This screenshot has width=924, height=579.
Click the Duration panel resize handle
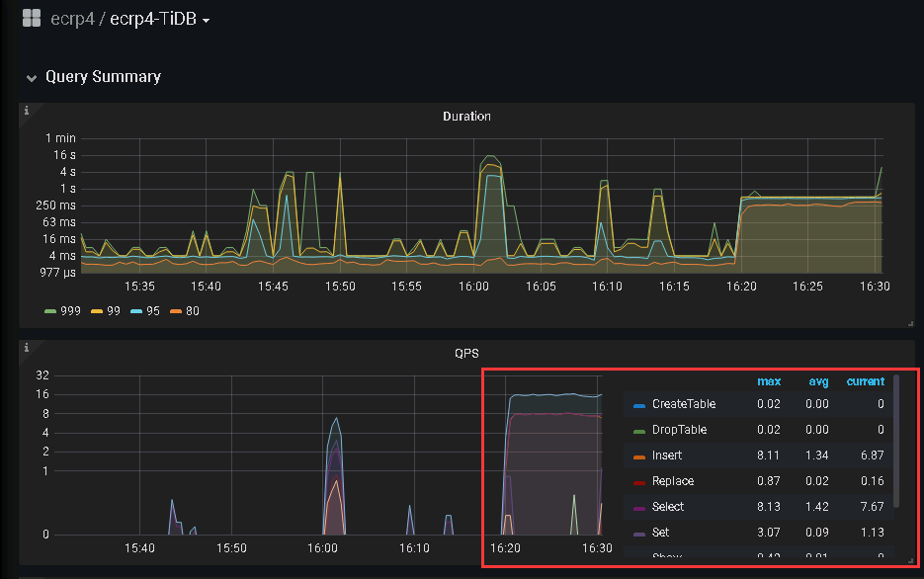pos(910,323)
